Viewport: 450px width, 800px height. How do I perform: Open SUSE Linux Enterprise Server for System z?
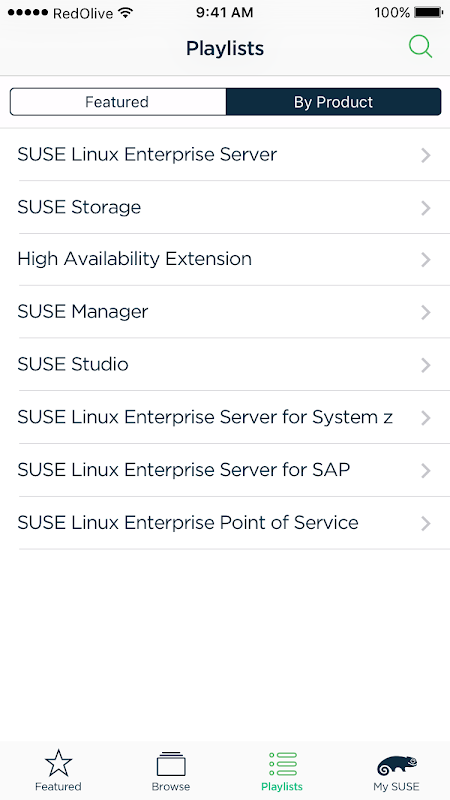tap(225, 417)
